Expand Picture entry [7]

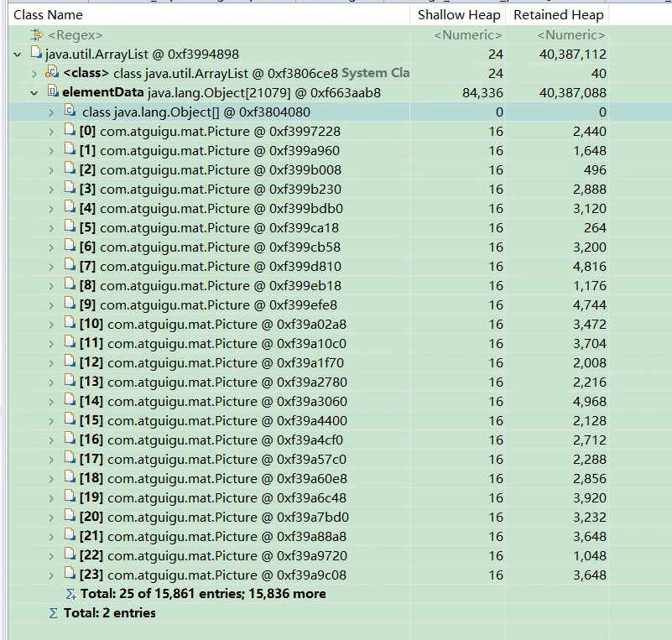(51, 267)
